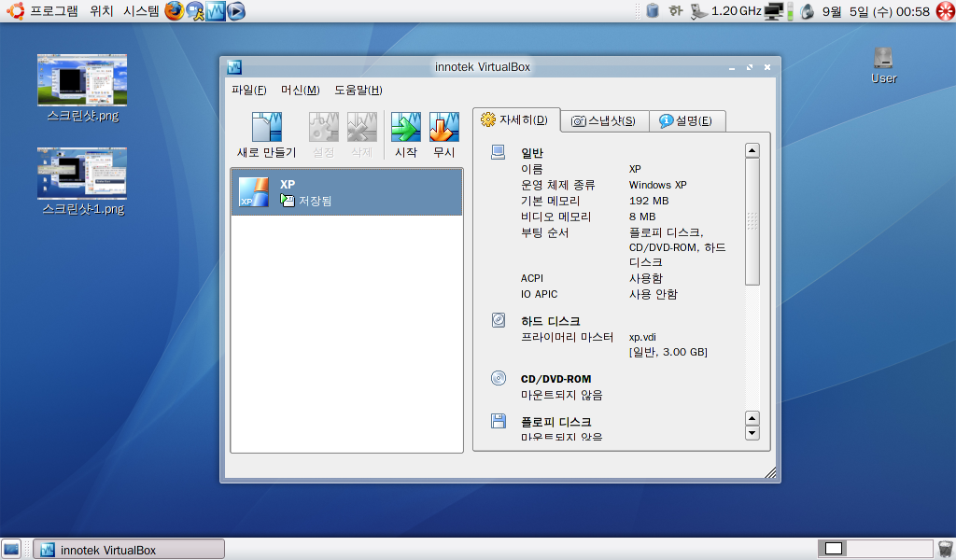Screen dimensions: 956x560
Task: Click the IO APIC label
Action: click(x=539, y=294)
